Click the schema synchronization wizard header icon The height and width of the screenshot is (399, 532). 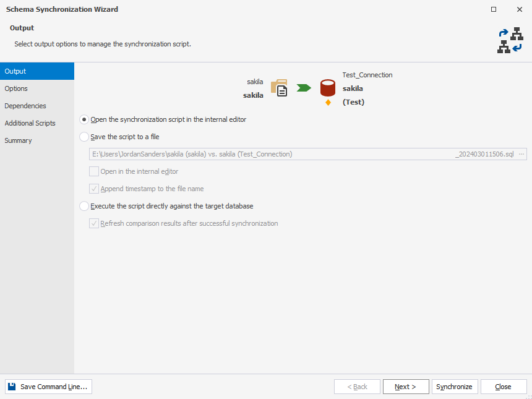tap(510, 40)
